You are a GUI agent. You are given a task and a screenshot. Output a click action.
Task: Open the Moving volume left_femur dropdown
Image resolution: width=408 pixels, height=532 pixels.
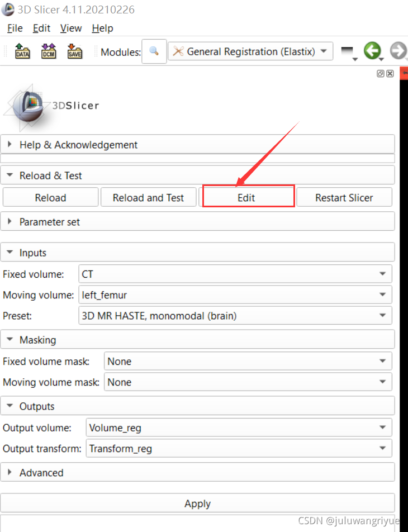[235, 295]
